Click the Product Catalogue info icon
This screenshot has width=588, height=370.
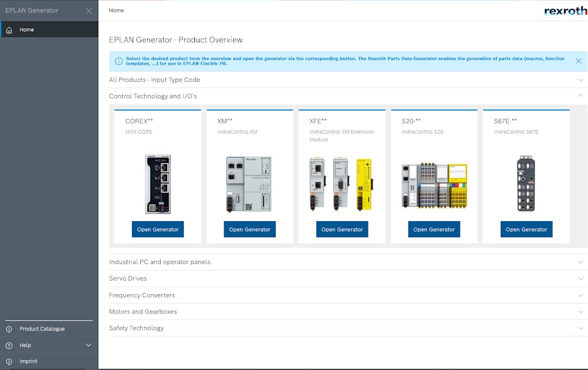tap(9, 329)
